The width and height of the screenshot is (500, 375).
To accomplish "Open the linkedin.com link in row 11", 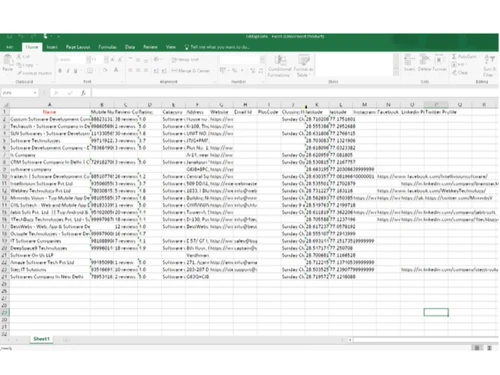I will [x=450, y=183].
